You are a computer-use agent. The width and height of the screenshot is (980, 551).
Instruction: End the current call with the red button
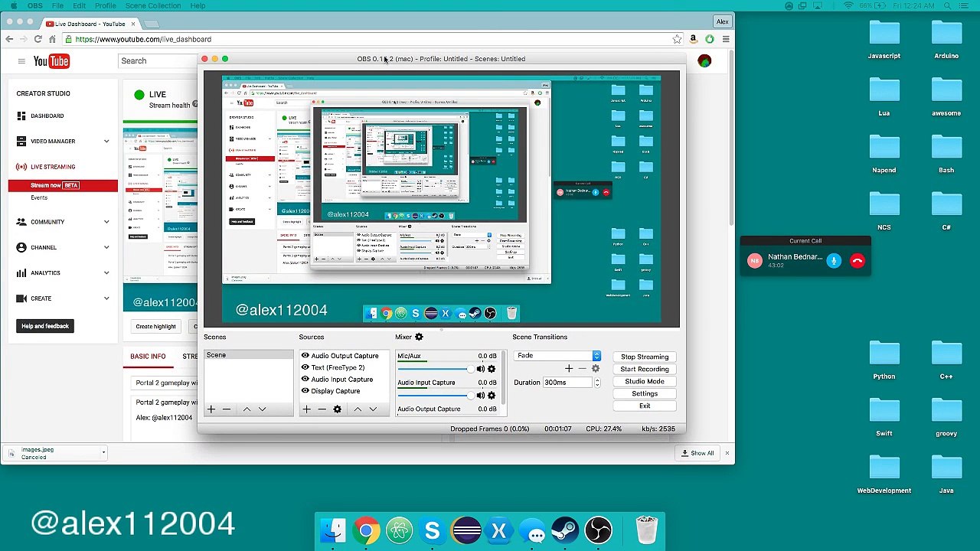pos(857,261)
